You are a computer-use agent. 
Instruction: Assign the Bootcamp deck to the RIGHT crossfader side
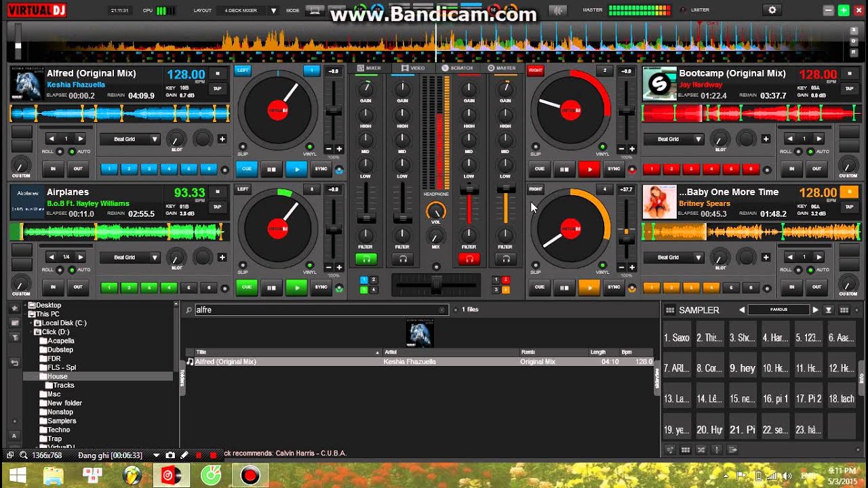[536, 70]
